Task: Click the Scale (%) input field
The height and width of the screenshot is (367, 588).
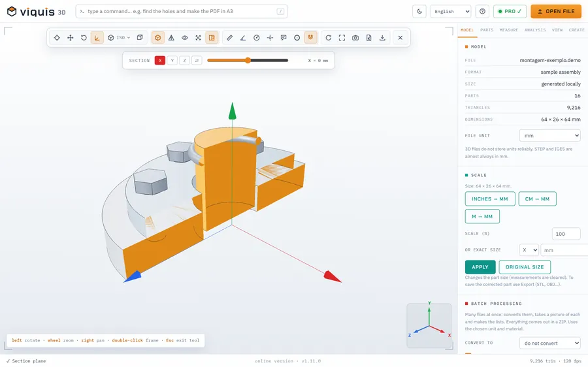Action: tap(566, 234)
